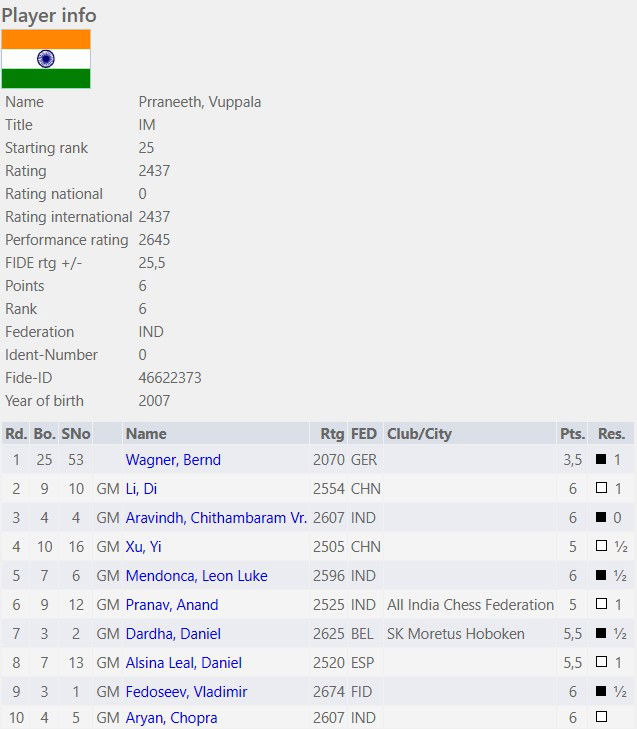637x729 pixels.
Task: Click the Rtg column header
Action: (x=331, y=434)
